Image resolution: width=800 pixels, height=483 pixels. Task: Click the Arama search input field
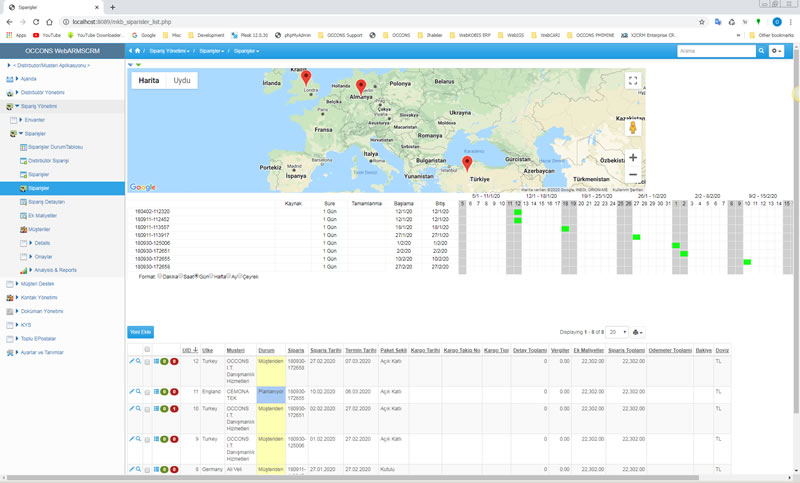click(x=716, y=51)
